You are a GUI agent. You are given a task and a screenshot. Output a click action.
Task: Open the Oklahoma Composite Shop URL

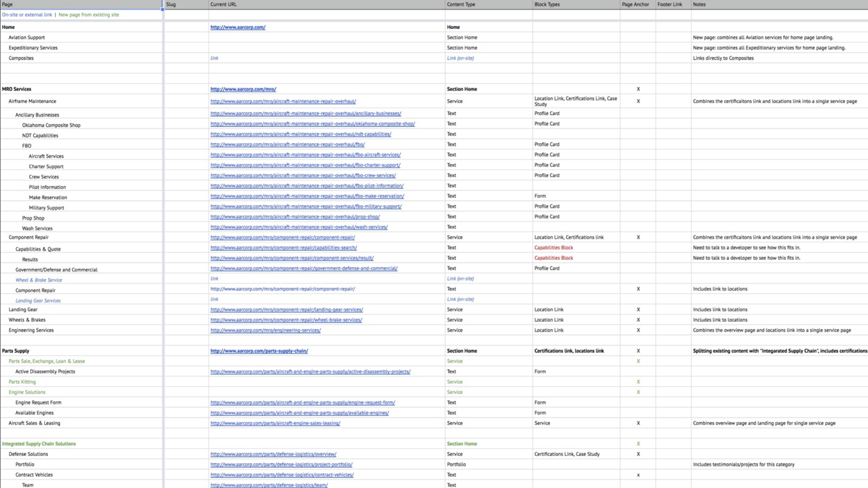pos(313,123)
